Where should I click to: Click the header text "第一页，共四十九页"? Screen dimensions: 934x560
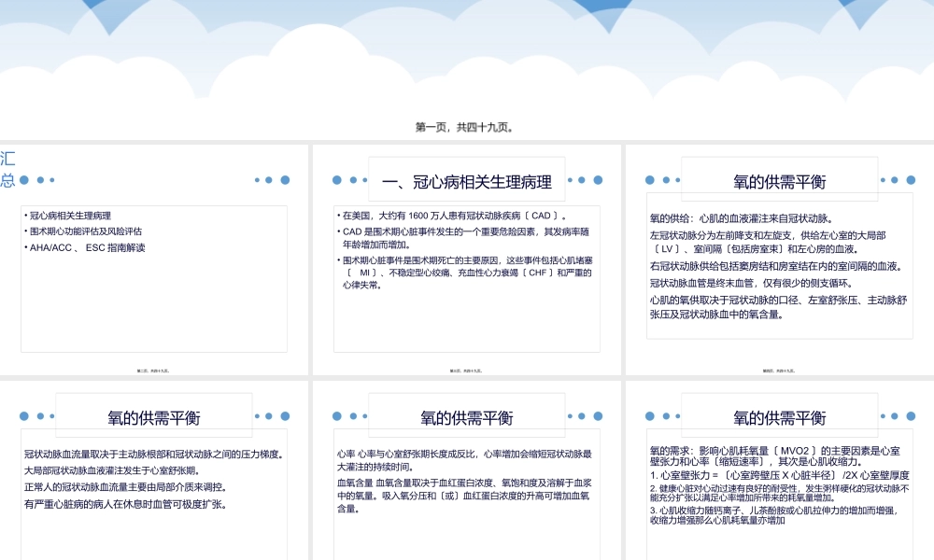pyautogui.click(x=467, y=126)
